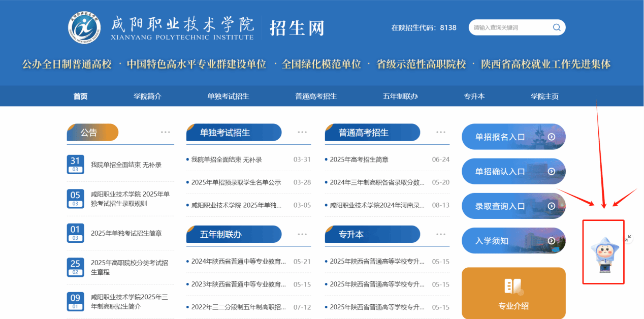The width and height of the screenshot is (644, 319).
Task: Click the arrow icon on 单招报名入口
Action: tap(551, 137)
